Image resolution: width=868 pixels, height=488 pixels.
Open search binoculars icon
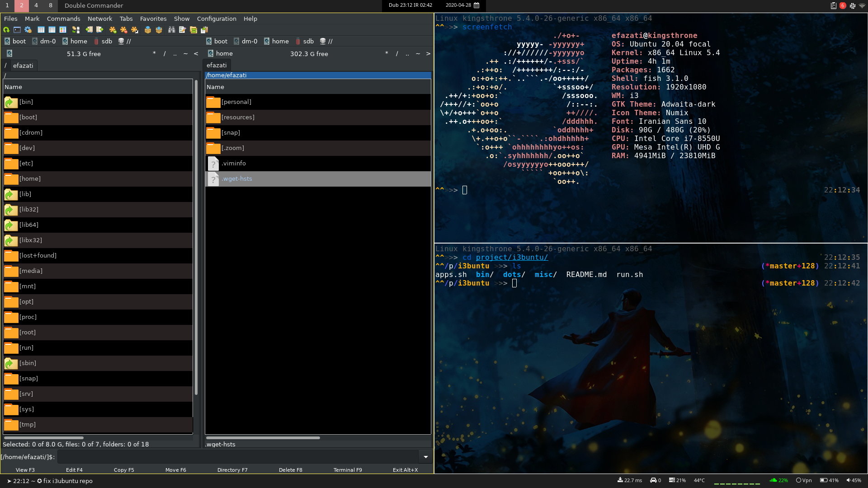171,30
